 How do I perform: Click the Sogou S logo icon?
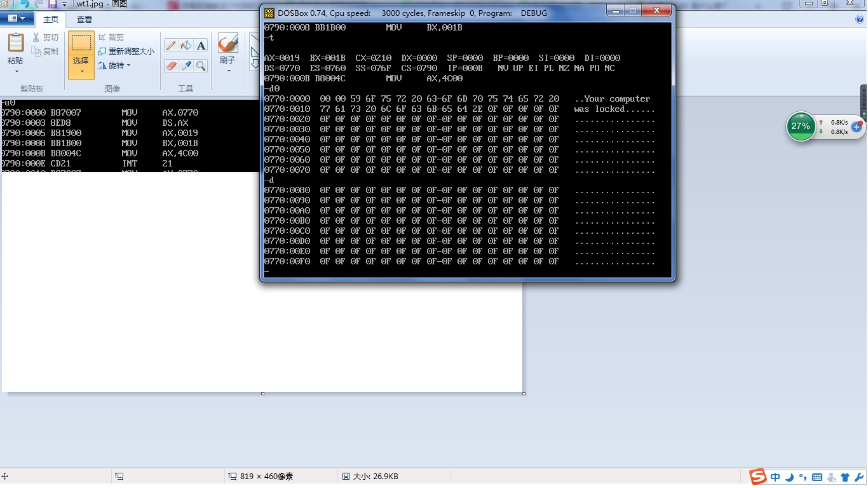click(757, 477)
